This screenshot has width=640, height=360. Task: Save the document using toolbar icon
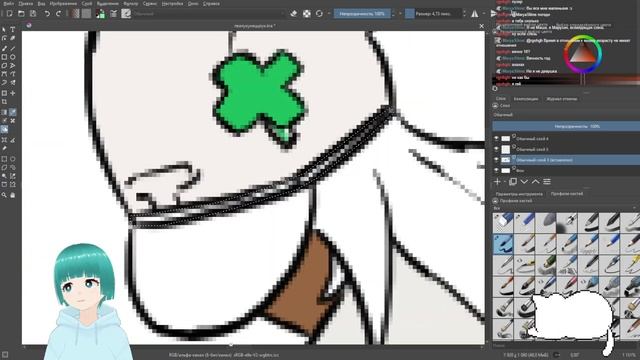pos(33,13)
